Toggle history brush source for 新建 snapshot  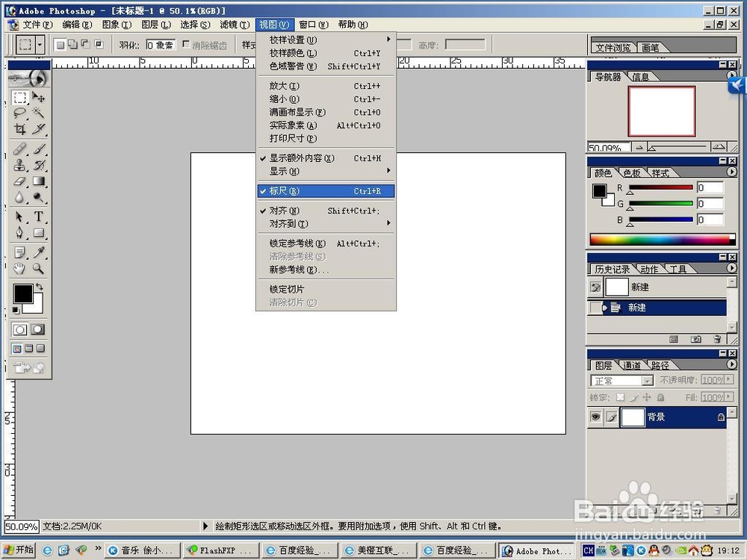click(595, 287)
